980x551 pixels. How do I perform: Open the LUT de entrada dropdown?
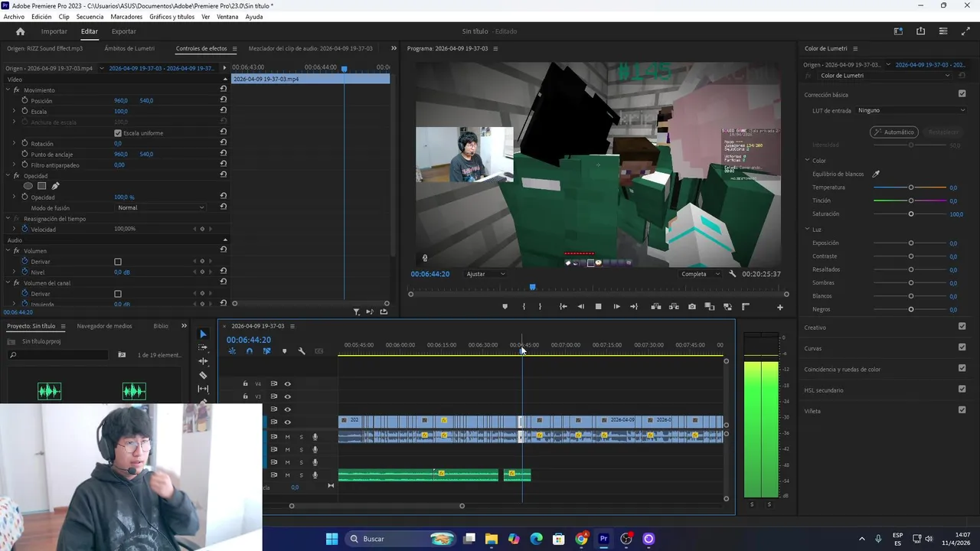pyautogui.click(x=910, y=110)
